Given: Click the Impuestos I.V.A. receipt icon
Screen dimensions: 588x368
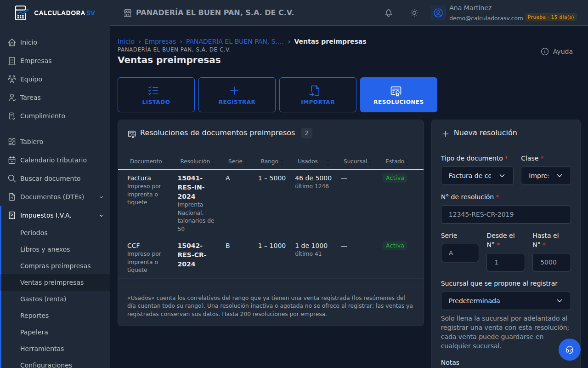Looking at the screenshot, I should pyautogui.click(x=12, y=215).
